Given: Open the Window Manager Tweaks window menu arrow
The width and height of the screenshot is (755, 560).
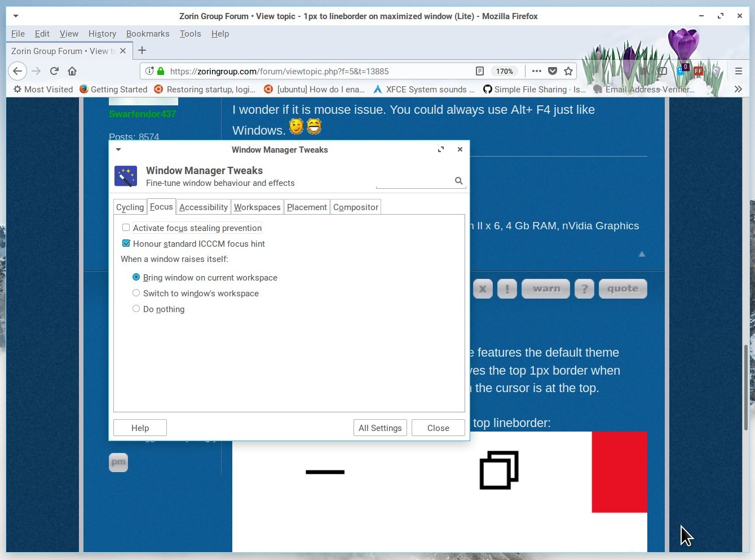Looking at the screenshot, I should tap(118, 150).
